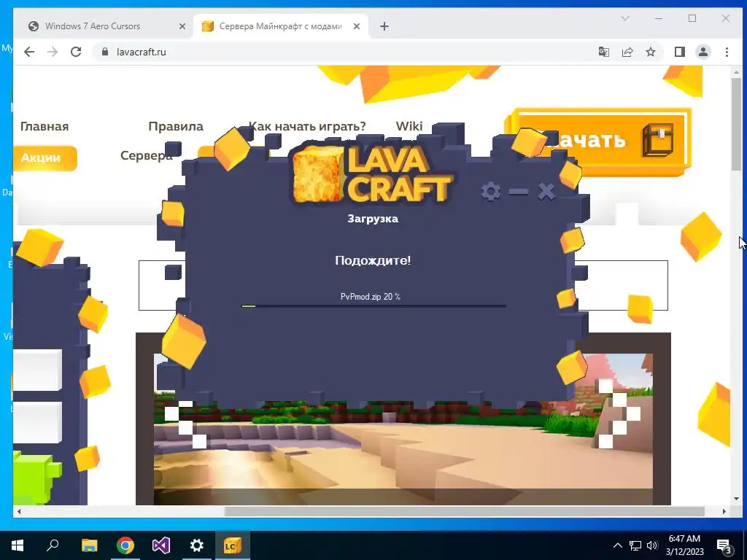Select the Сервера Майнкрафт tab

click(280, 26)
